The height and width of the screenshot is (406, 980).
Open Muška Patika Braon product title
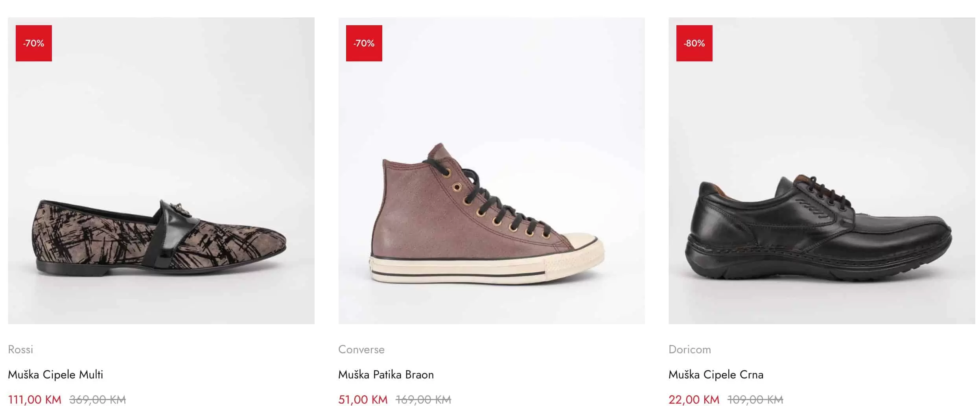(386, 375)
